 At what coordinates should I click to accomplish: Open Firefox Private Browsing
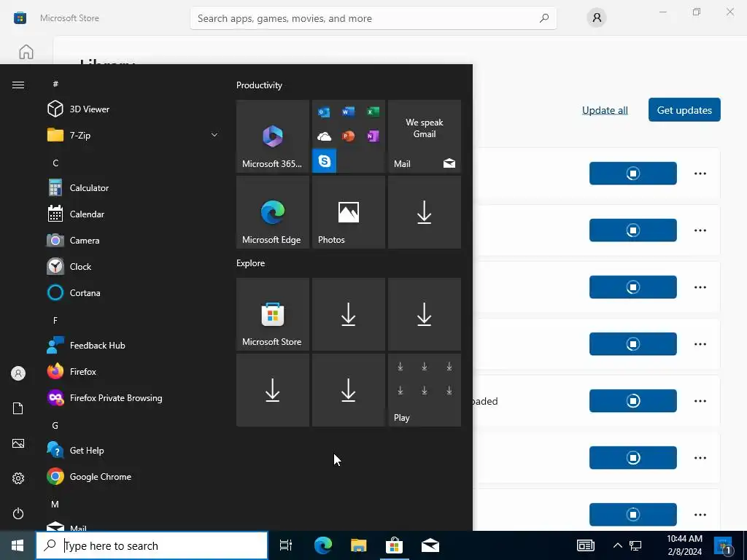click(x=131, y=398)
